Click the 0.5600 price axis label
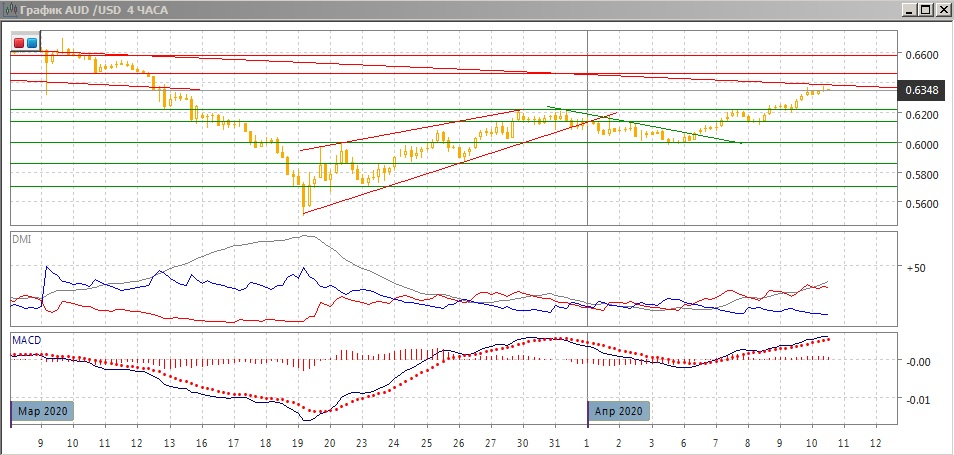The height and width of the screenshot is (455, 954). 923,204
